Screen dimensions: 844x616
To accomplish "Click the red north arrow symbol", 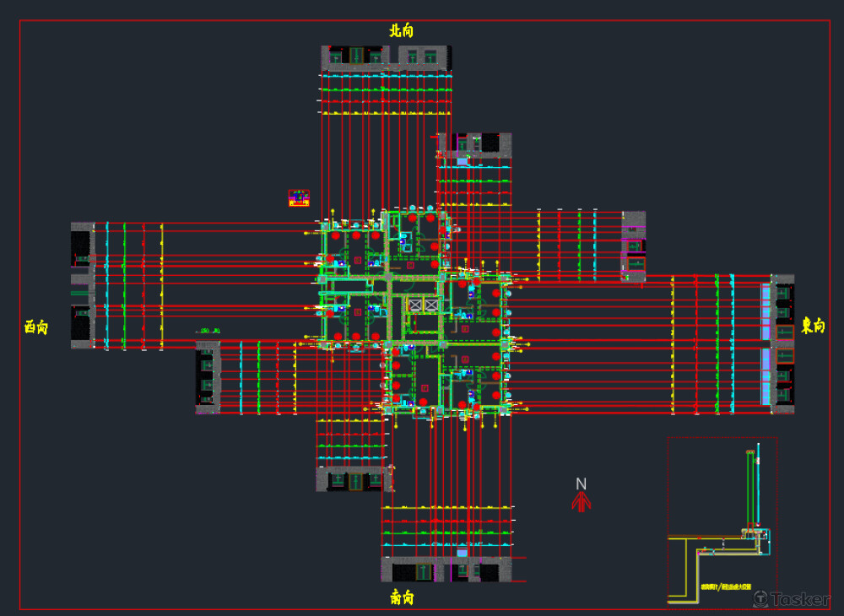I will tap(581, 501).
